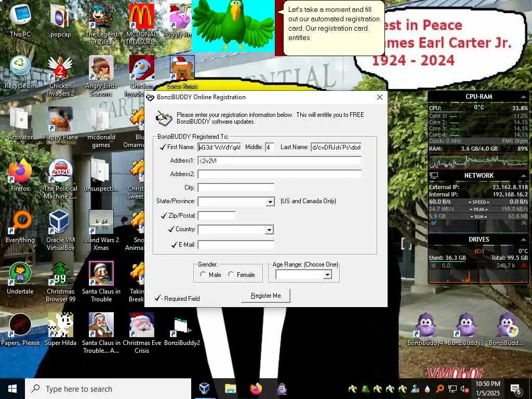Collapse the DRIVES widget section
532x399 pixels.
pos(523,240)
